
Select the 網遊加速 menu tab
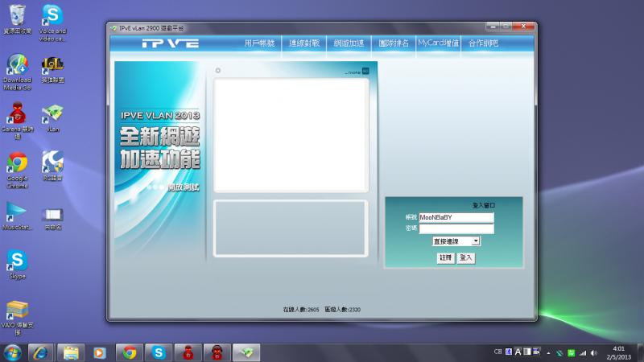point(349,43)
